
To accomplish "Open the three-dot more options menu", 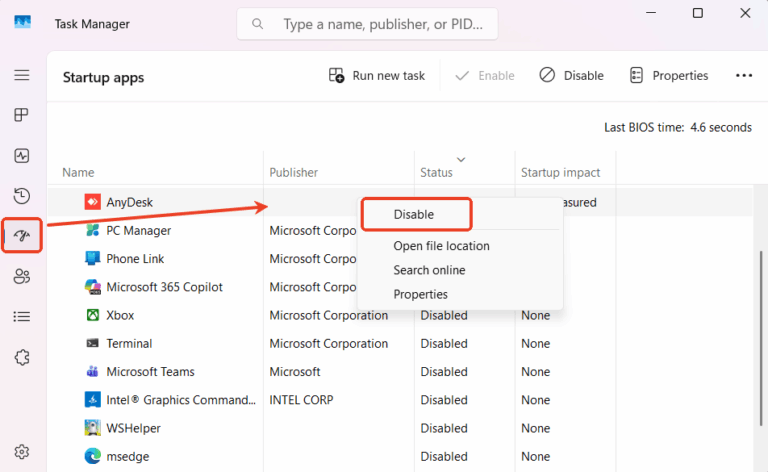I will pyautogui.click(x=744, y=75).
